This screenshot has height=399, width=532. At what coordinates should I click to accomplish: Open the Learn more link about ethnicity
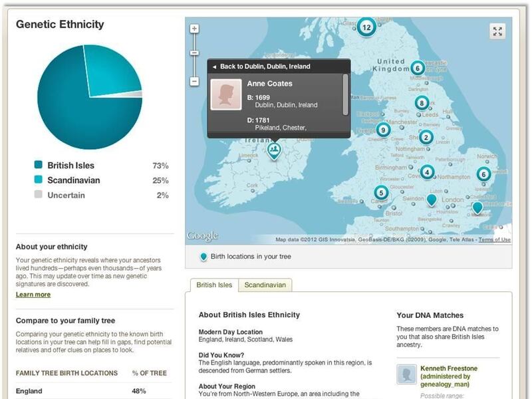point(33,295)
